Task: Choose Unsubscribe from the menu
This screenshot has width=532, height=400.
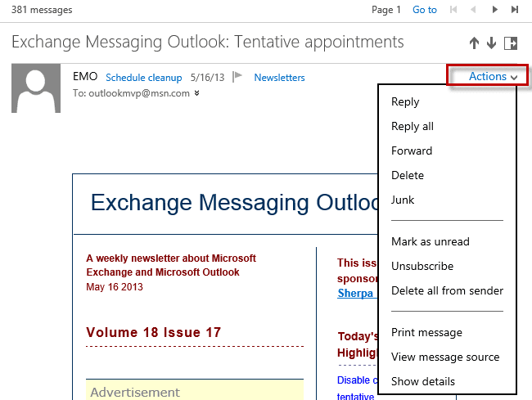Action: click(x=422, y=266)
